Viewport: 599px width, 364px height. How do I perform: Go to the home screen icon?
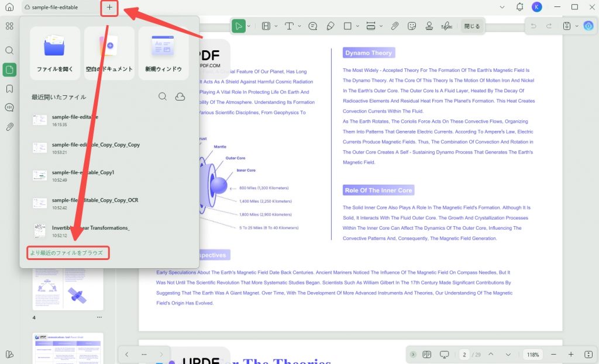[9, 7]
